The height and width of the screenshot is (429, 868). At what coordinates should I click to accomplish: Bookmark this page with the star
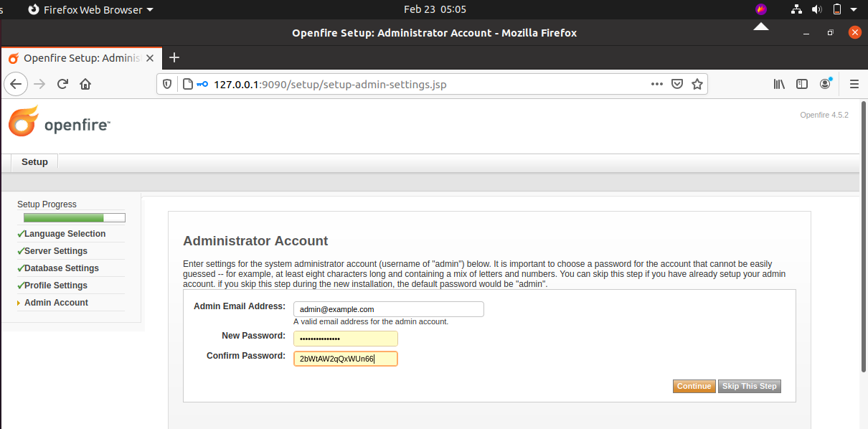tap(697, 84)
